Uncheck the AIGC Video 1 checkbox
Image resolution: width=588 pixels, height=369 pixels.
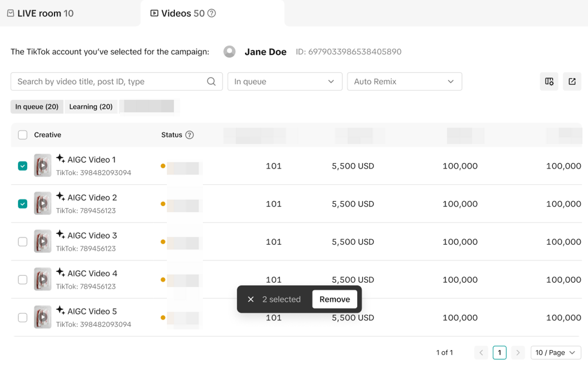tap(22, 166)
